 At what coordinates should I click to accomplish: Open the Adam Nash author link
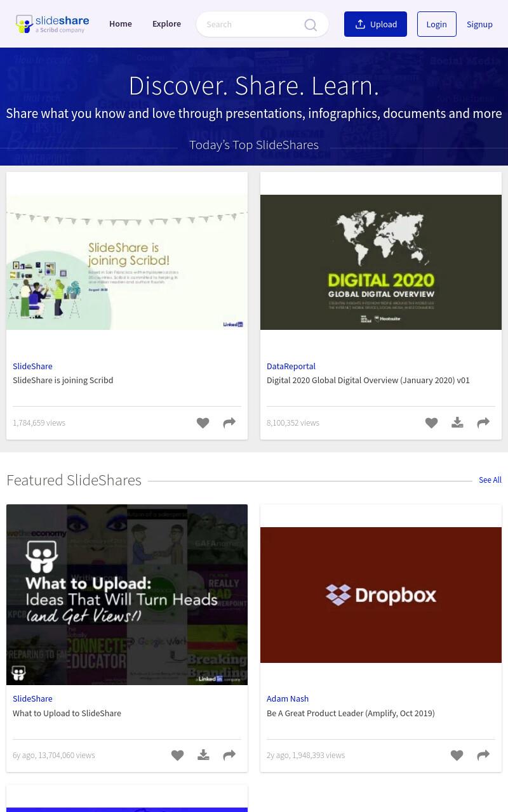click(288, 698)
